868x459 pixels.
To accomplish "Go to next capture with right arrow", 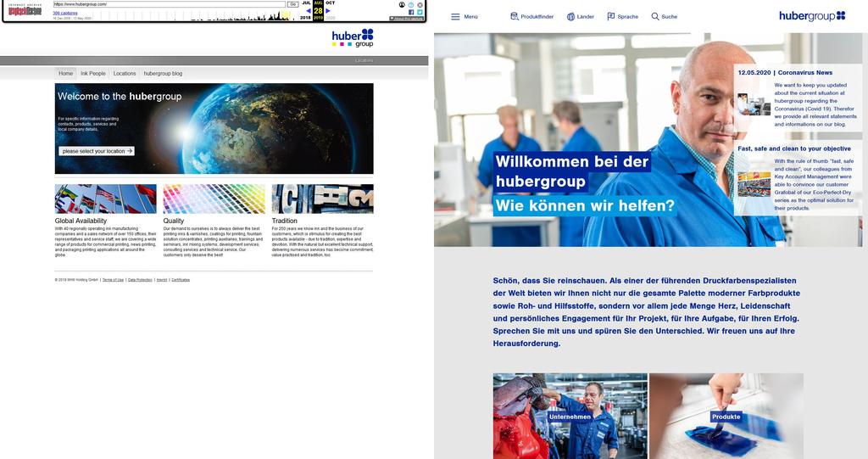I will pyautogui.click(x=328, y=10).
